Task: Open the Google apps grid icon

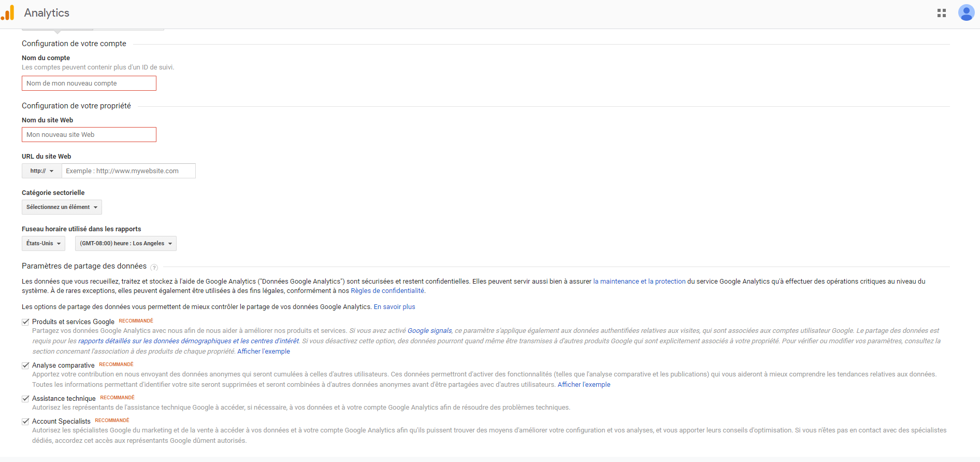Action: pyautogui.click(x=942, y=13)
